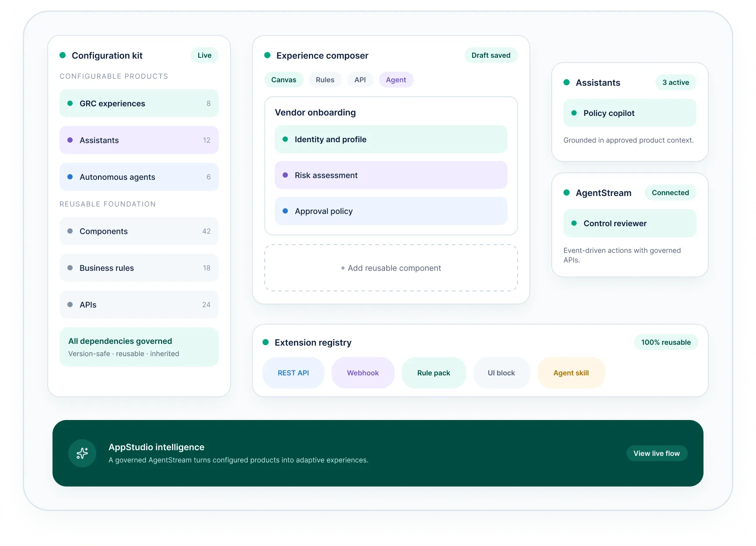This screenshot has height=546, width=756.
Task: Select the Business rules row
Action: click(x=139, y=268)
